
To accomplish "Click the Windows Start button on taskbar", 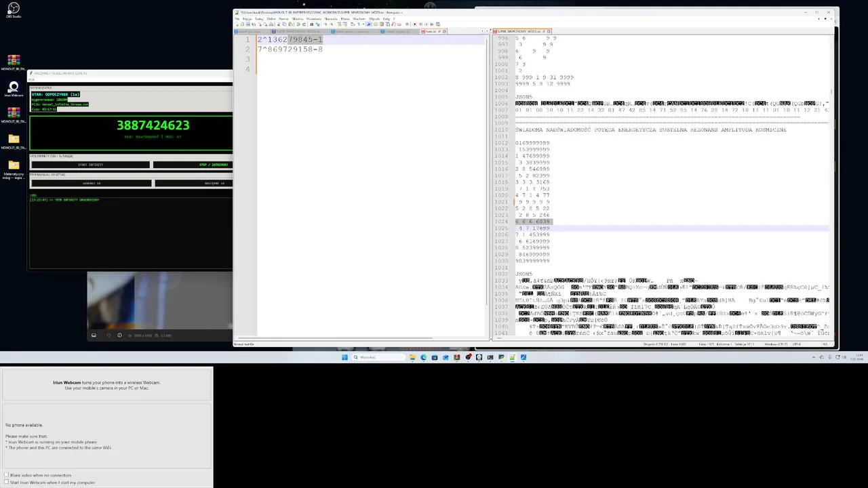I will pyautogui.click(x=344, y=357).
